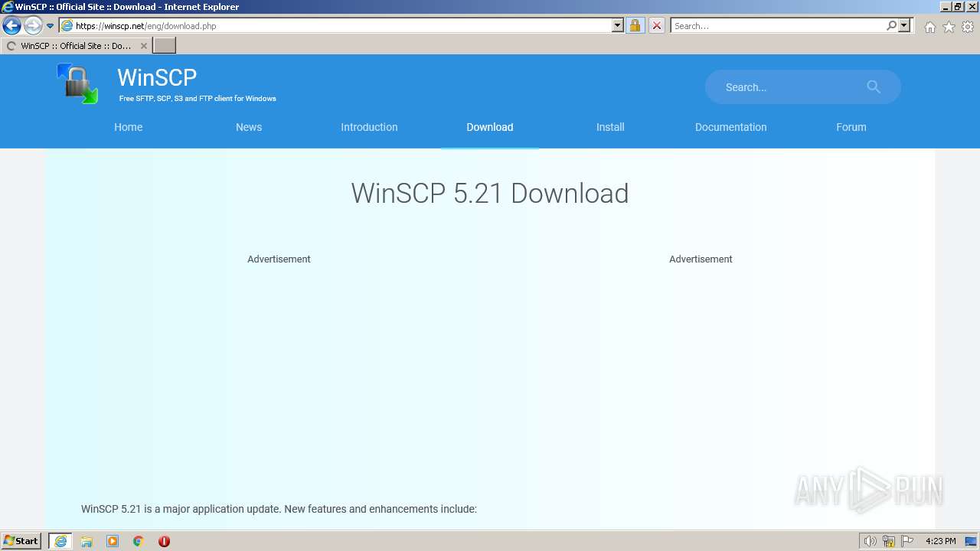Open the Tools gear icon
Screen dimensions: 980x551
coord(968,27)
